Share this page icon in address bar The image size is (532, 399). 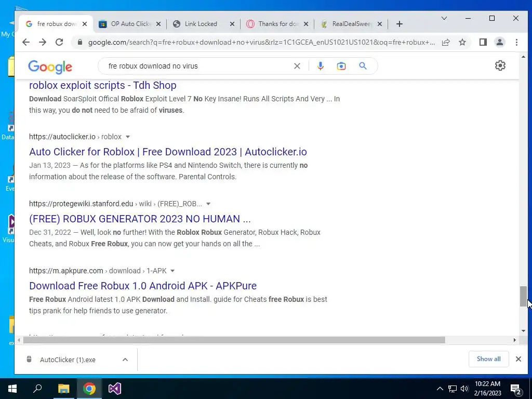[x=446, y=42]
